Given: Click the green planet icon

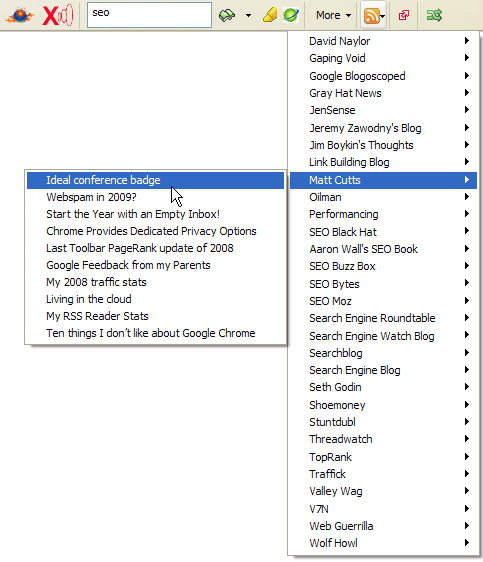Looking at the screenshot, I should (291, 15).
